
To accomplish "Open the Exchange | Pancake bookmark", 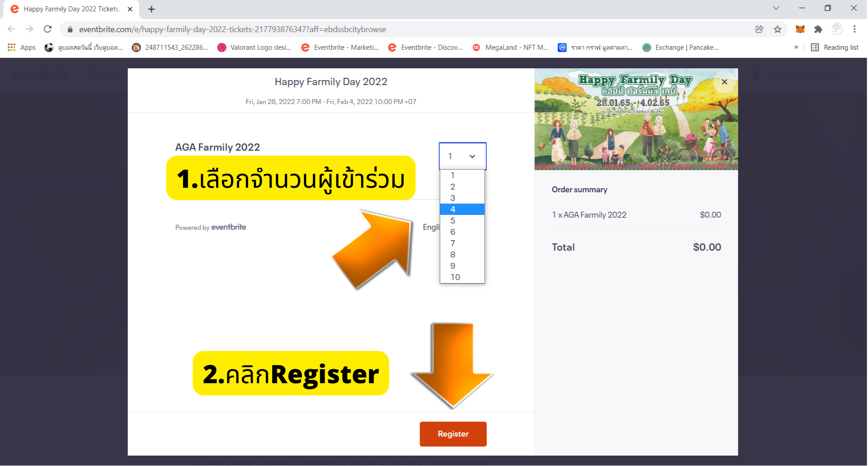I will [x=680, y=48].
